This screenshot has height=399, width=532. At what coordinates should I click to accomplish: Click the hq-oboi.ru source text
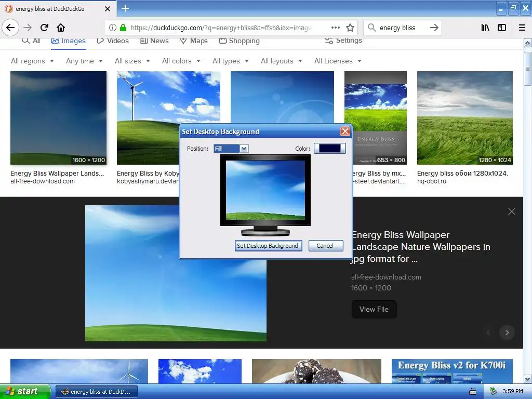pyautogui.click(x=432, y=181)
